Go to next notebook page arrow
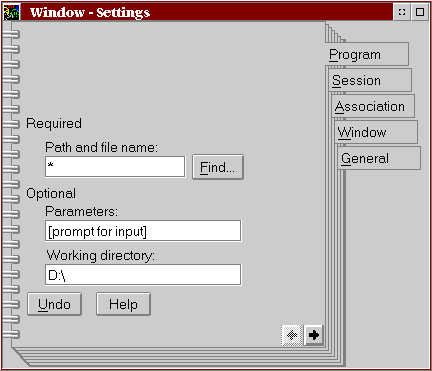 coord(314,335)
